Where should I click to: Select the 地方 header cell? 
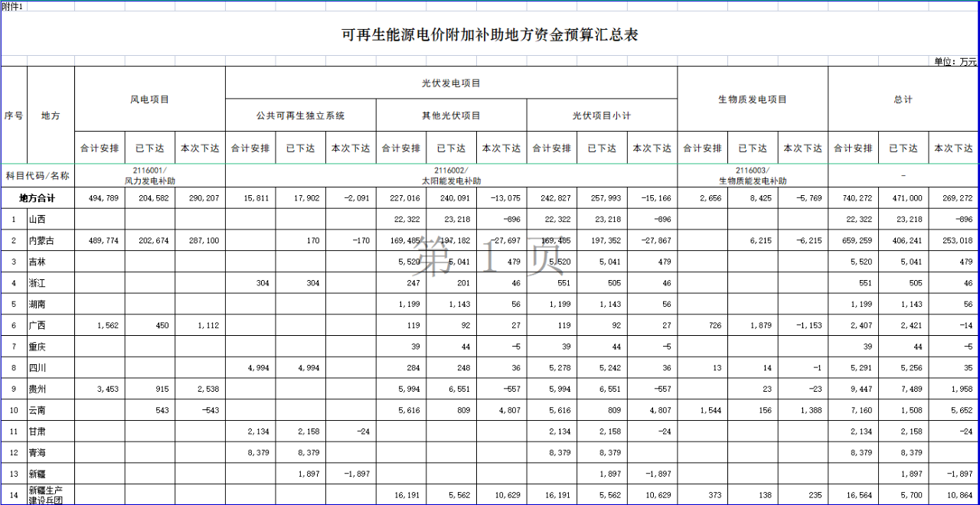pyautogui.click(x=51, y=116)
